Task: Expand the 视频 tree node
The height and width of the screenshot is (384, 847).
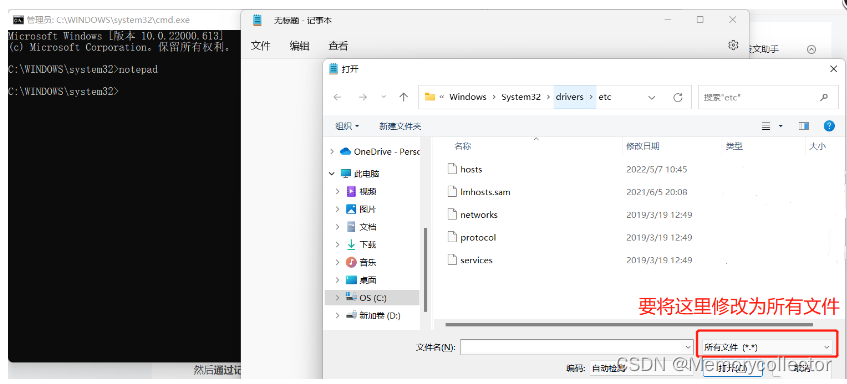Action: pyautogui.click(x=338, y=191)
